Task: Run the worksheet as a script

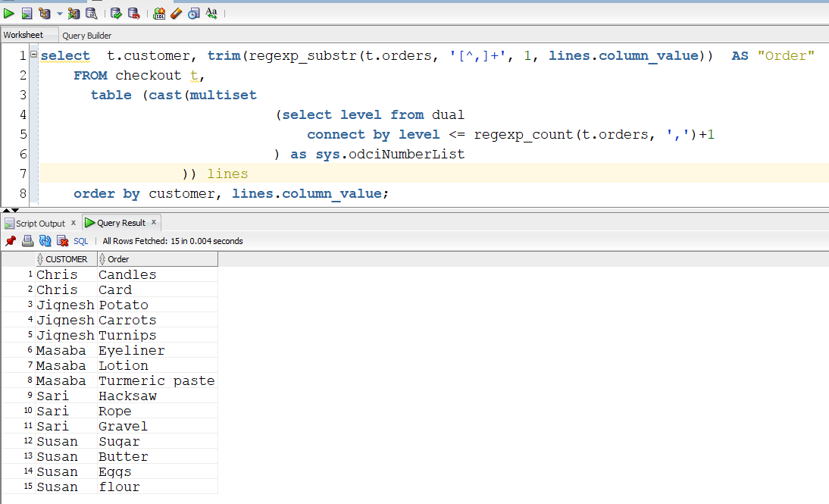Action: tap(25, 13)
